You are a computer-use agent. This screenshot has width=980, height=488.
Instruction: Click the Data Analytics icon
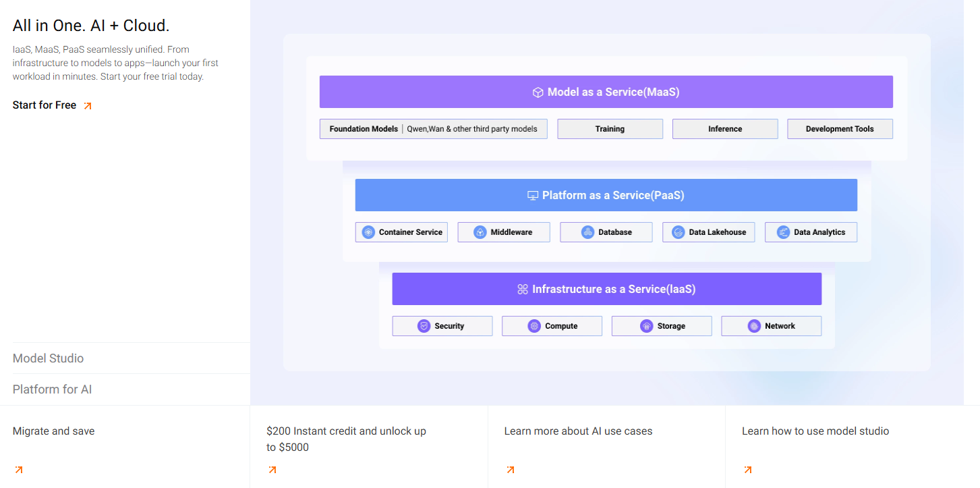(x=783, y=232)
